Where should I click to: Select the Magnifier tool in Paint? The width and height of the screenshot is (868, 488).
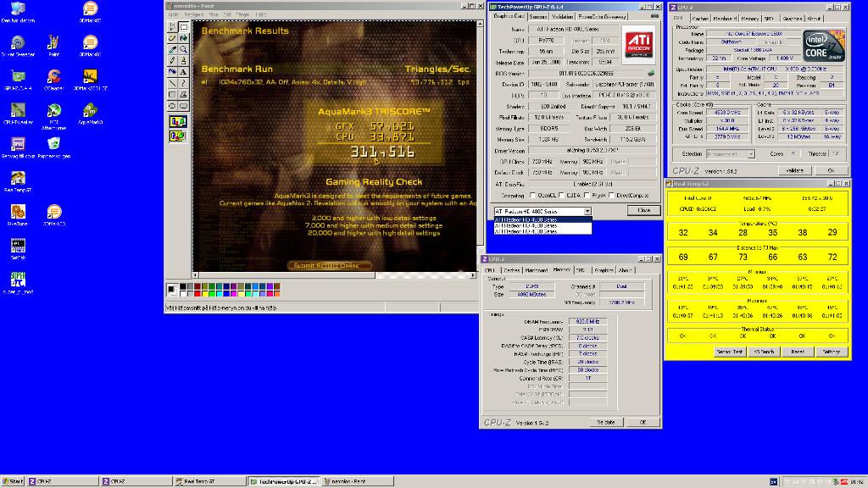184,49
